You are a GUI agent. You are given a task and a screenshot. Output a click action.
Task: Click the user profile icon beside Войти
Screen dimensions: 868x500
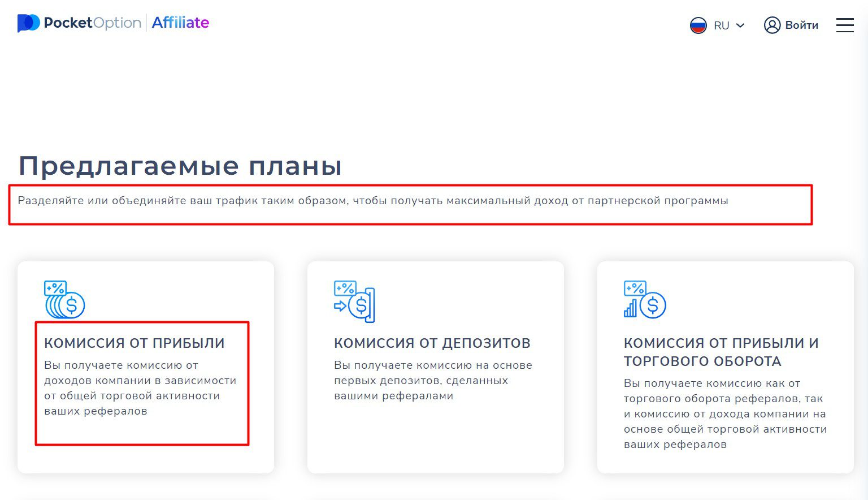point(772,25)
